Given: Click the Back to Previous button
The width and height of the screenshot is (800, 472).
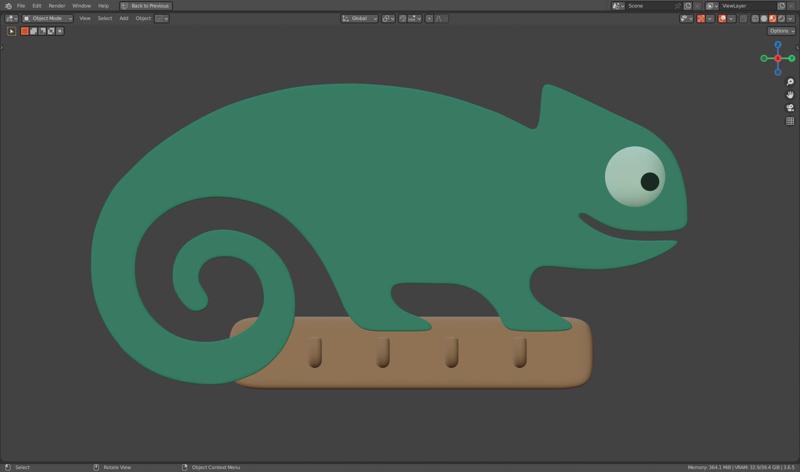Looking at the screenshot, I should (x=146, y=6).
